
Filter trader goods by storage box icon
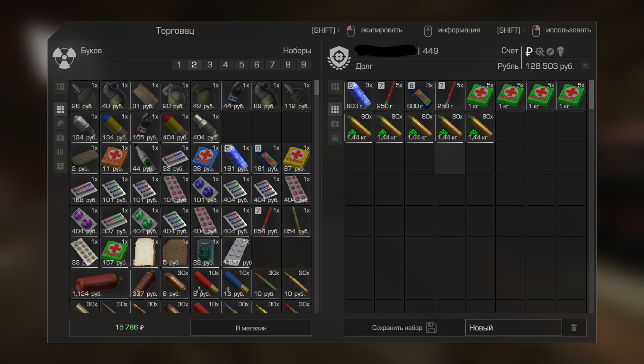pyautogui.click(x=60, y=166)
